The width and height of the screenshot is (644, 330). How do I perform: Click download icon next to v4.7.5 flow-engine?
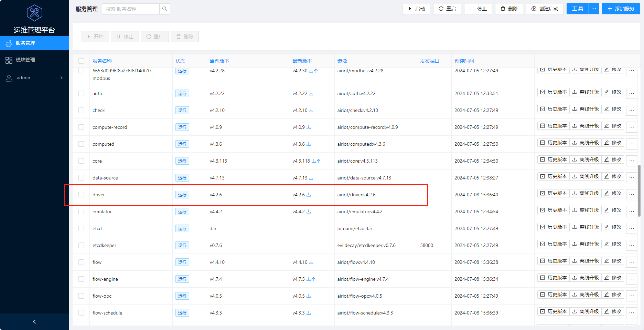coord(309,279)
